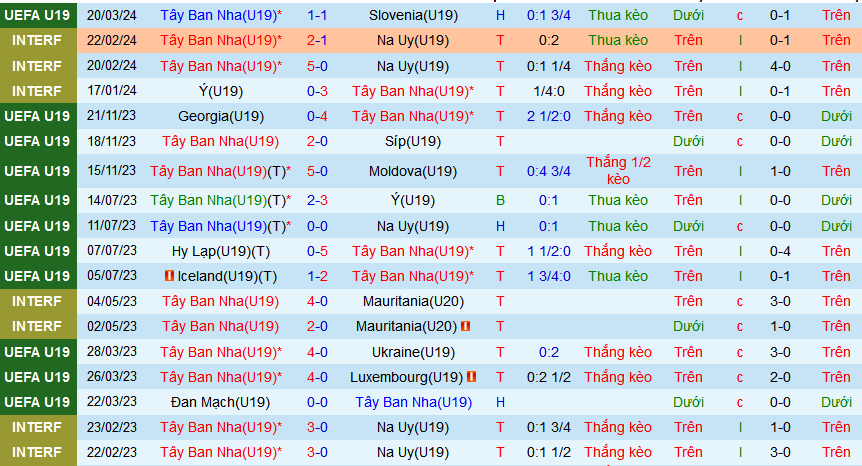Viewport: 862px width, 466px height.
Task: Click the first "Dưới" in the Síp(U19) row
Action: pyautogui.click(x=688, y=142)
